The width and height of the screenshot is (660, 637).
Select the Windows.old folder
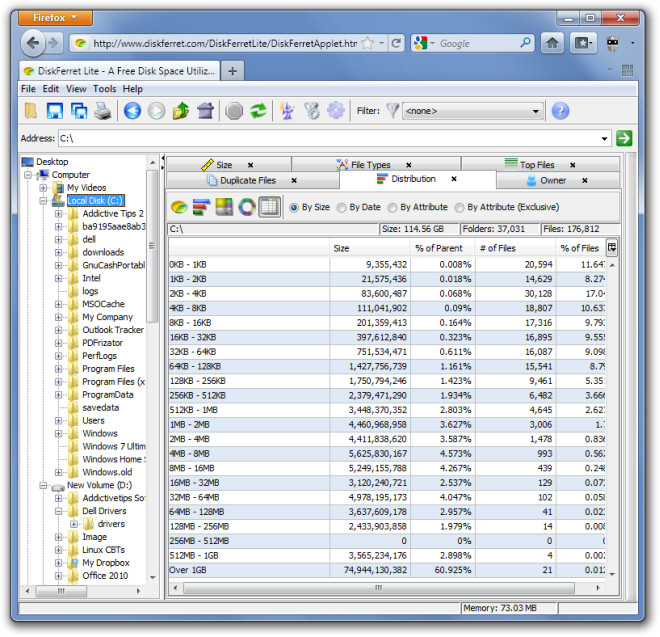pos(107,472)
